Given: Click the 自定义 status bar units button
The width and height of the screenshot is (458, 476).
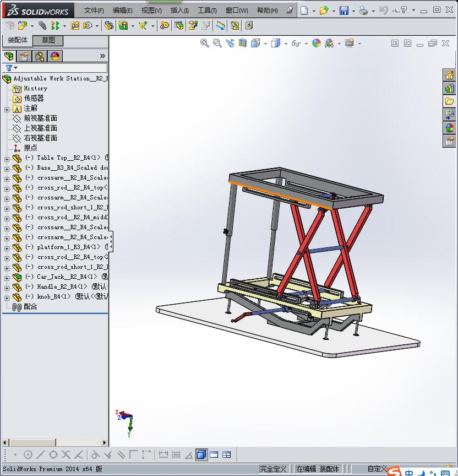Looking at the screenshot, I should 377,469.
